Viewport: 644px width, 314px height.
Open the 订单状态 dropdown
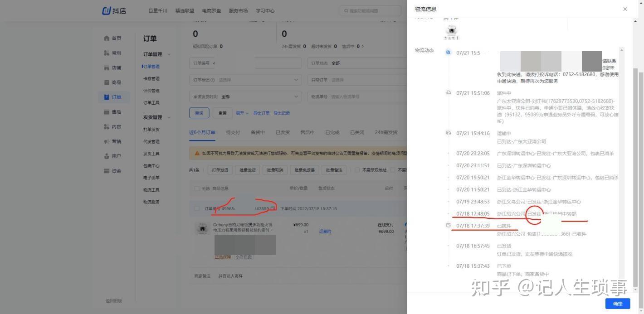click(x=357, y=63)
